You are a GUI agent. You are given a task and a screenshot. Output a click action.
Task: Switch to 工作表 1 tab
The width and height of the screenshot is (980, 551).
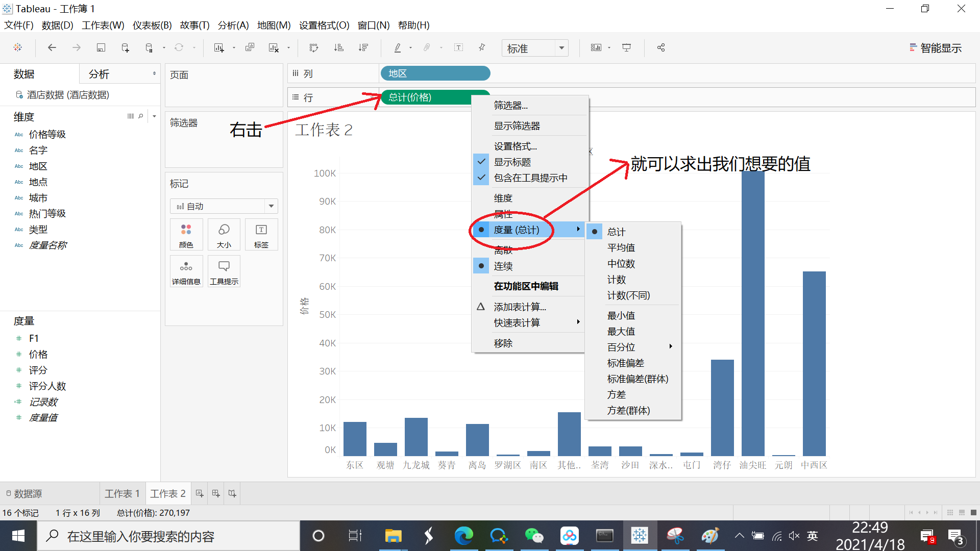pos(122,493)
